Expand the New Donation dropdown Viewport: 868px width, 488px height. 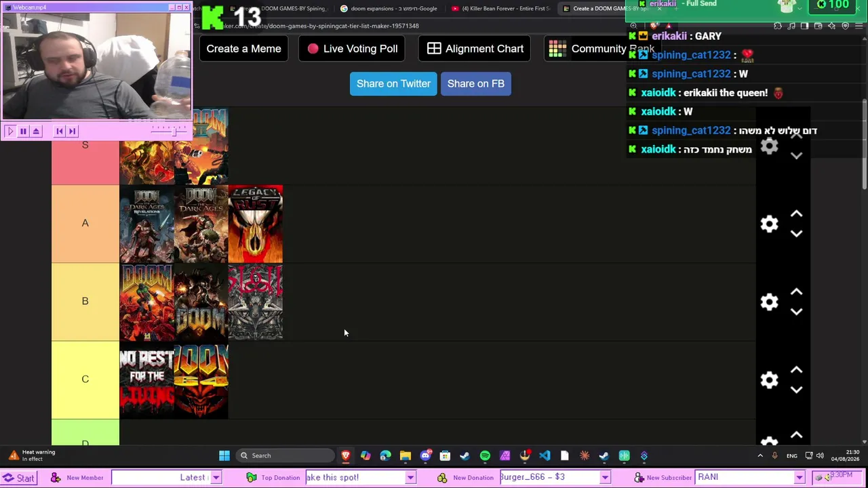click(605, 478)
